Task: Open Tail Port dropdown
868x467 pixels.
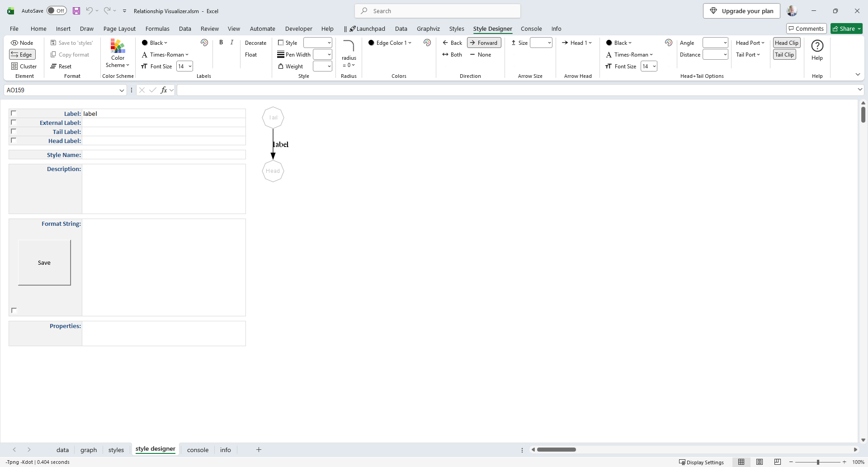Action: click(748, 54)
